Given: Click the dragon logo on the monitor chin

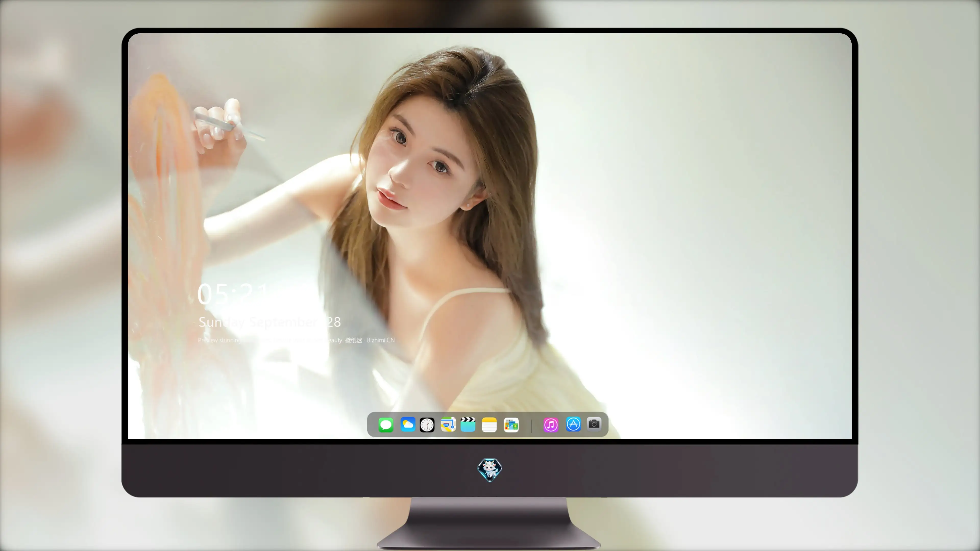Looking at the screenshot, I should (490, 470).
